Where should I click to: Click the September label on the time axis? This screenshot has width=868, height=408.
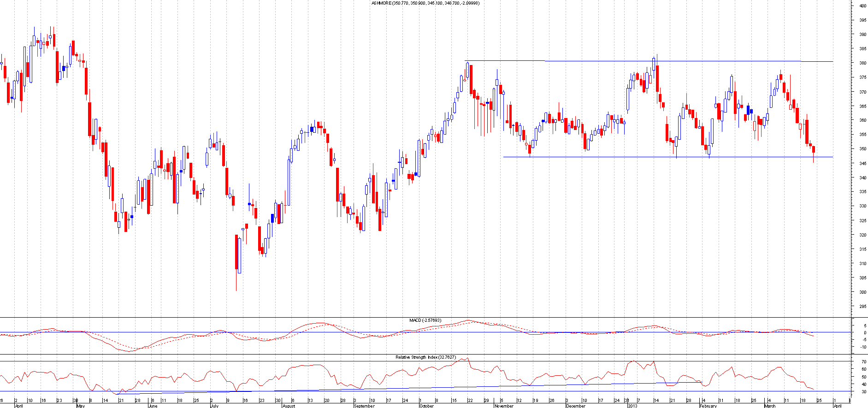click(364, 406)
